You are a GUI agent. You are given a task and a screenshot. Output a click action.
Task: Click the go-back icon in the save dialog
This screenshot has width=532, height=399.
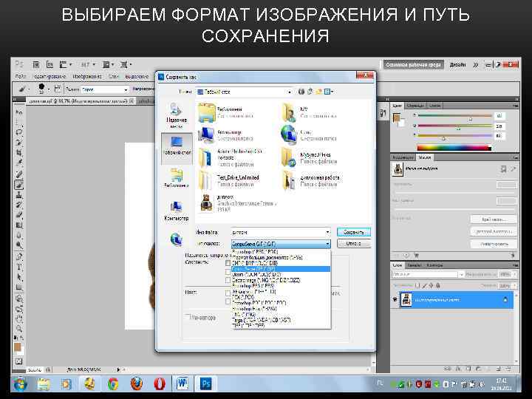click(301, 92)
